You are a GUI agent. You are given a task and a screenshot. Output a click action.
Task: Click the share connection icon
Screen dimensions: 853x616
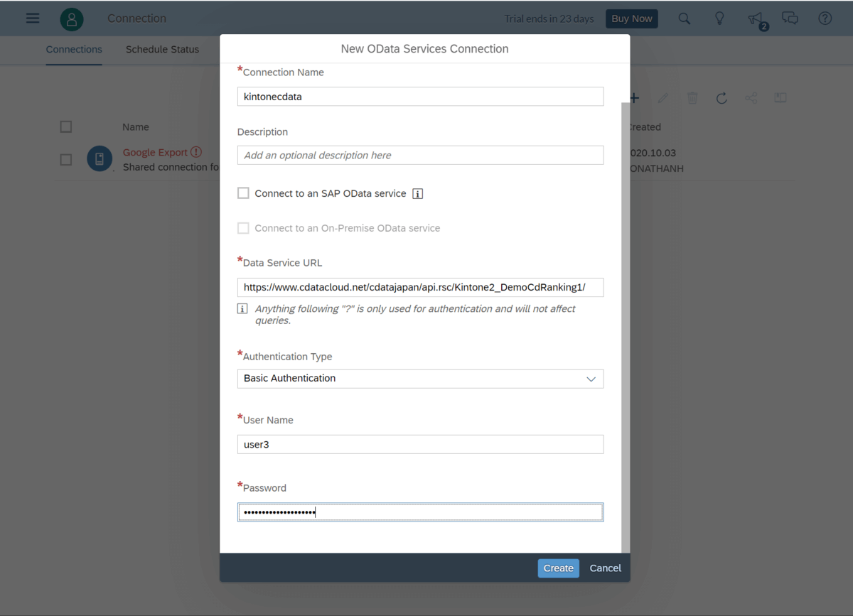click(751, 98)
